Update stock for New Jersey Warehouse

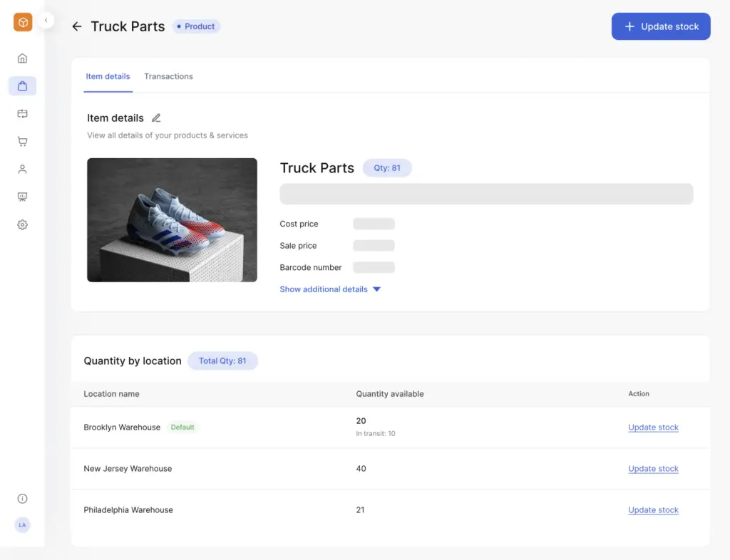(x=653, y=468)
